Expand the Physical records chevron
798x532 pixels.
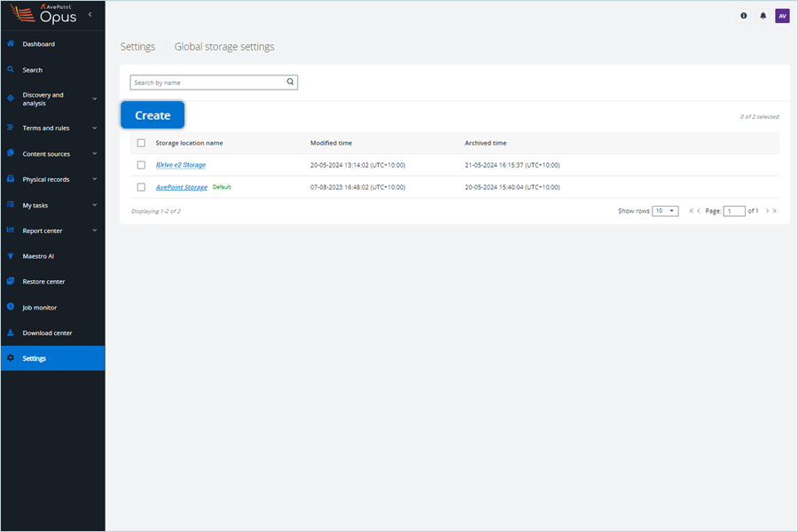[x=95, y=179]
